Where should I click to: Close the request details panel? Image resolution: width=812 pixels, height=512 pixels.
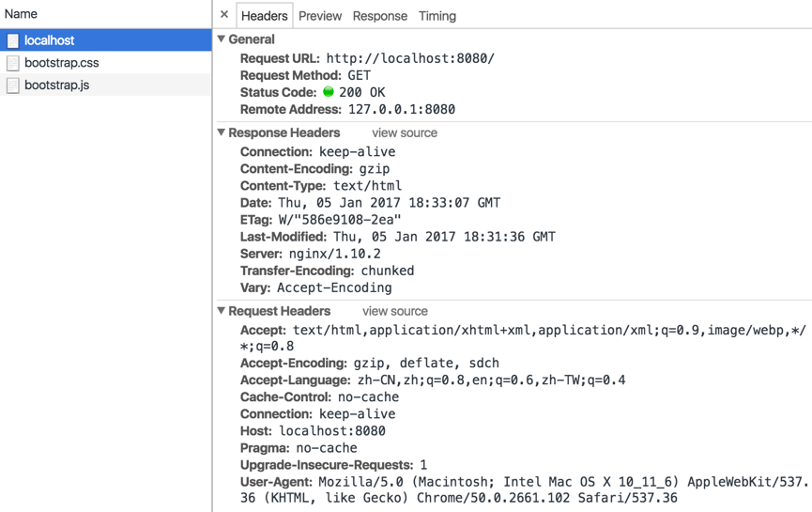(x=224, y=15)
